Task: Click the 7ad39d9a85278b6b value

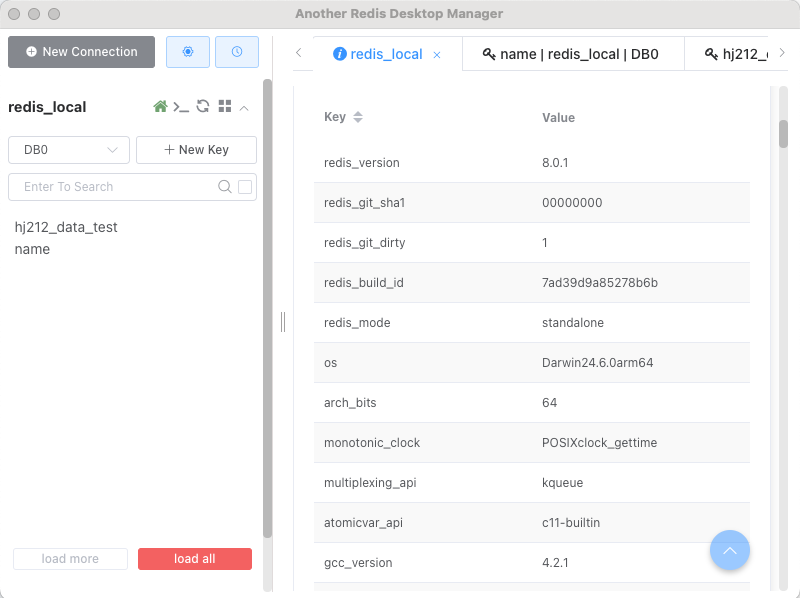Action: point(599,283)
